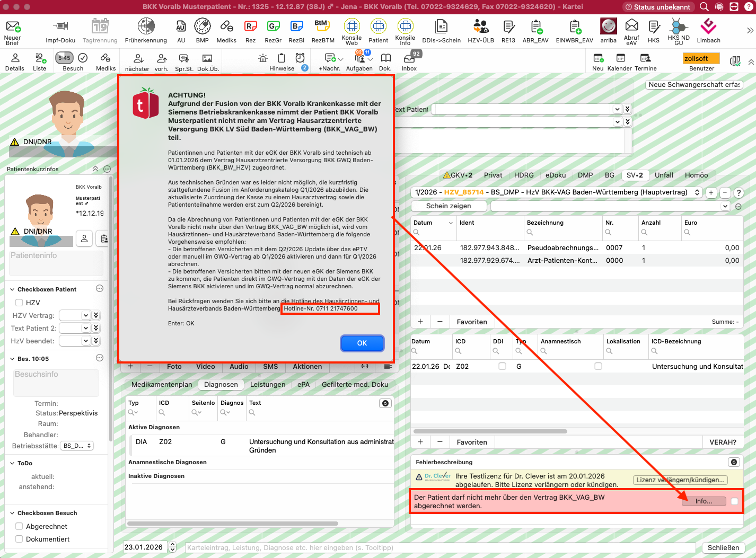This screenshot has width=756, height=558.
Task: Tick the Abgerechnet checkbox
Action: (19, 526)
